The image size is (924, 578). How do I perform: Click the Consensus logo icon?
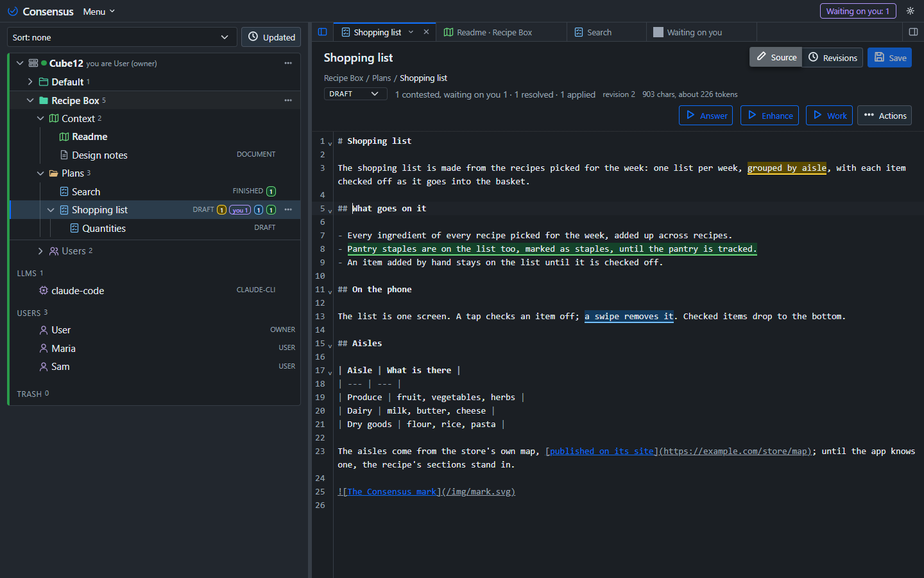point(13,12)
